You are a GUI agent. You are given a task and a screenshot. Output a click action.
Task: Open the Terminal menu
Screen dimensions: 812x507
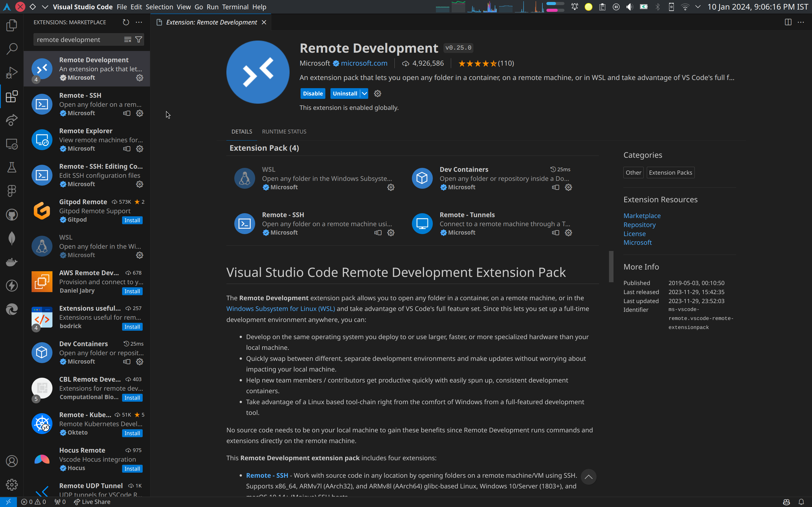pyautogui.click(x=235, y=7)
